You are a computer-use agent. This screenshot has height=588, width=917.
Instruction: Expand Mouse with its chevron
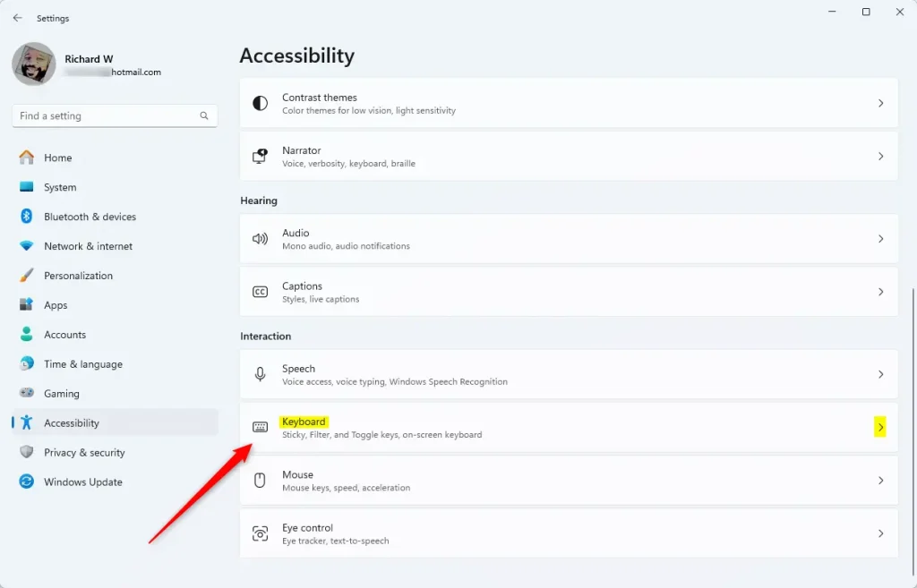tap(881, 481)
